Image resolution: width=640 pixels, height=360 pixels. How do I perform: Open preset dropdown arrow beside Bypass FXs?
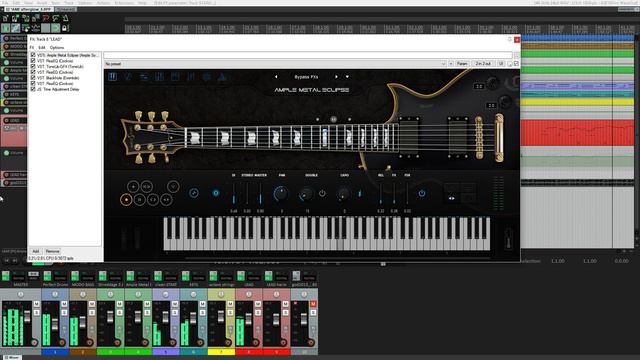347,77
